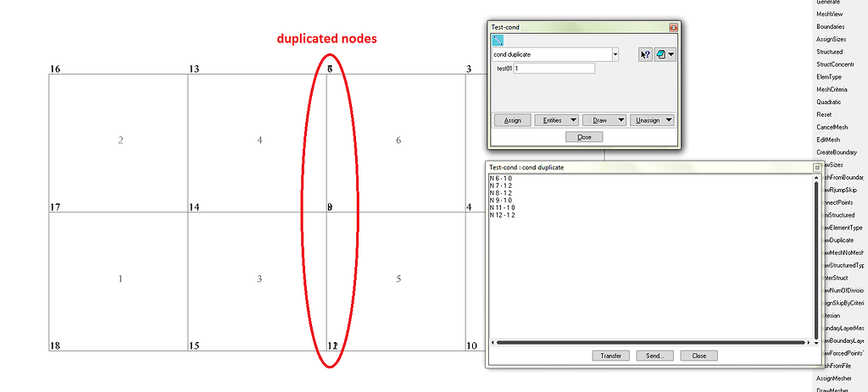The image size is (868, 392).
Task: Click list row 'N 7 - 1 2'
Action: coord(500,185)
